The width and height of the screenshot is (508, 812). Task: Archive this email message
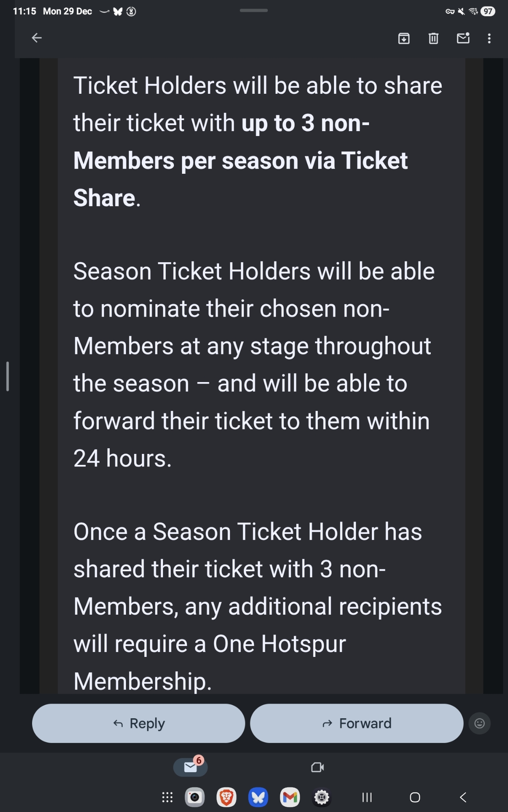click(404, 39)
